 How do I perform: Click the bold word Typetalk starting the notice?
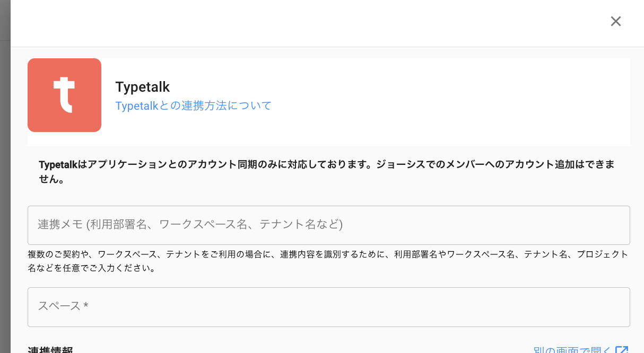[x=58, y=164]
